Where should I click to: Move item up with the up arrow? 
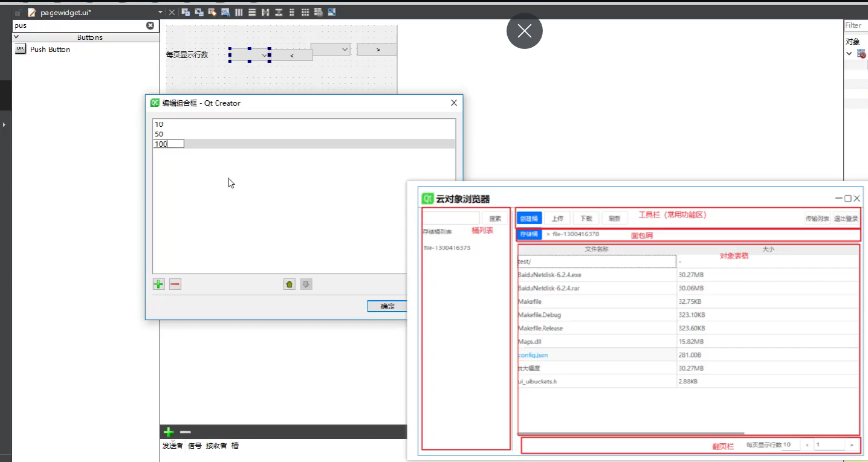click(x=290, y=284)
